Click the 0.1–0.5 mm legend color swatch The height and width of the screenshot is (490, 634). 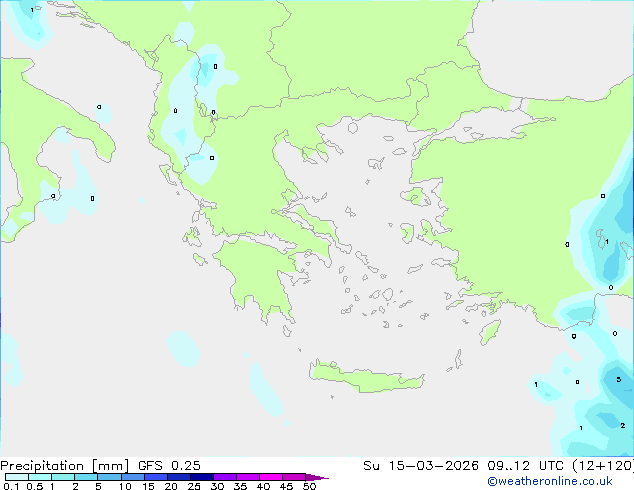pos(17,477)
